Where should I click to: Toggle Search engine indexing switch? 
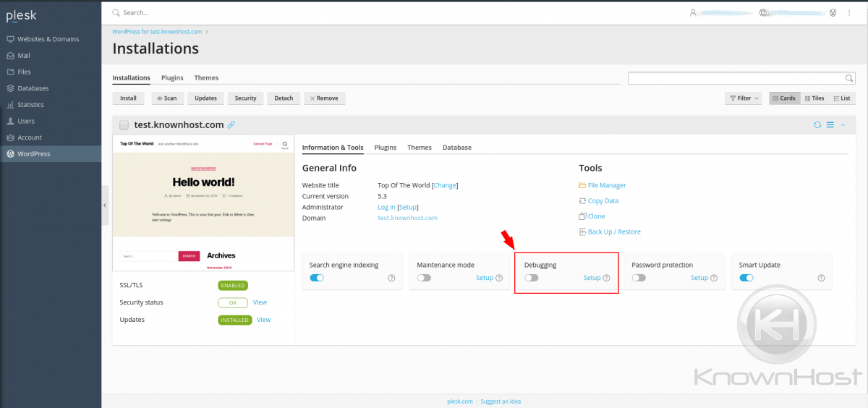(317, 278)
